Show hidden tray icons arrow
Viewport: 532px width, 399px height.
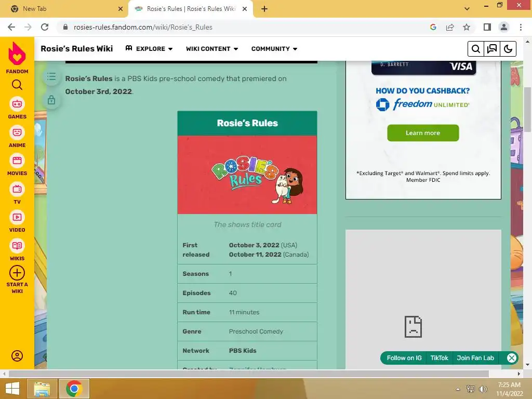[458, 389]
